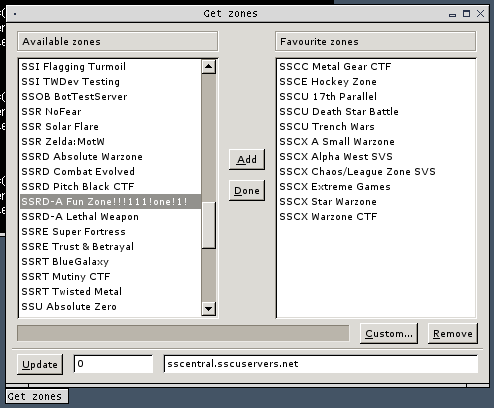Select SSCX A Small Warzone favourite
This screenshot has height=408, width=494.
(x=376, y=142)
